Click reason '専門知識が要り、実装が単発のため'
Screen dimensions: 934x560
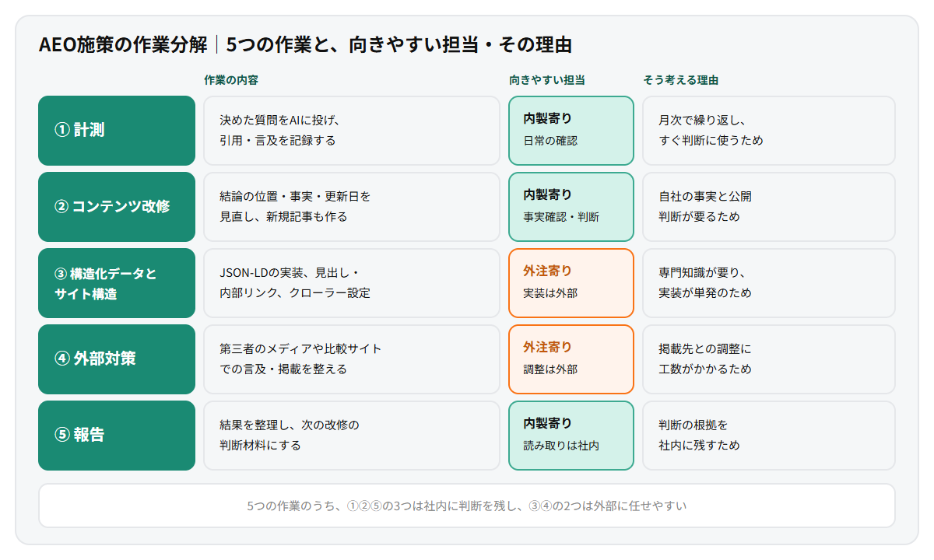point(769,283)
